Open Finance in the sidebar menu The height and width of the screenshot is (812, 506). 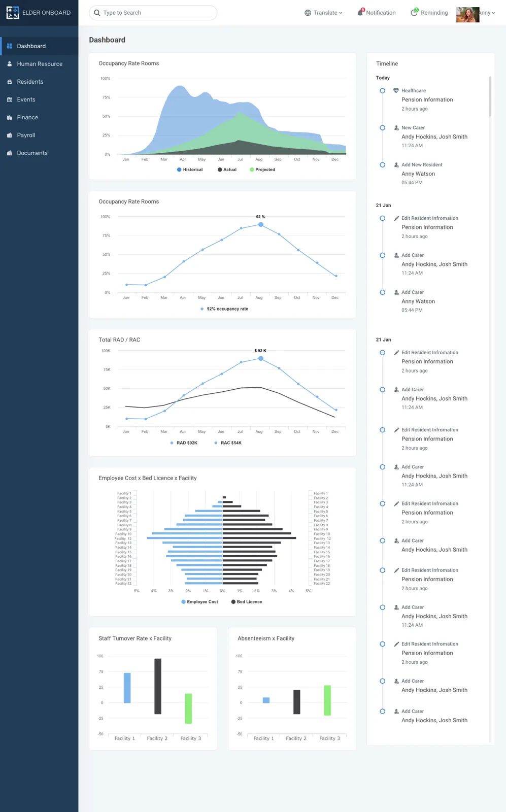pos(39,117)
